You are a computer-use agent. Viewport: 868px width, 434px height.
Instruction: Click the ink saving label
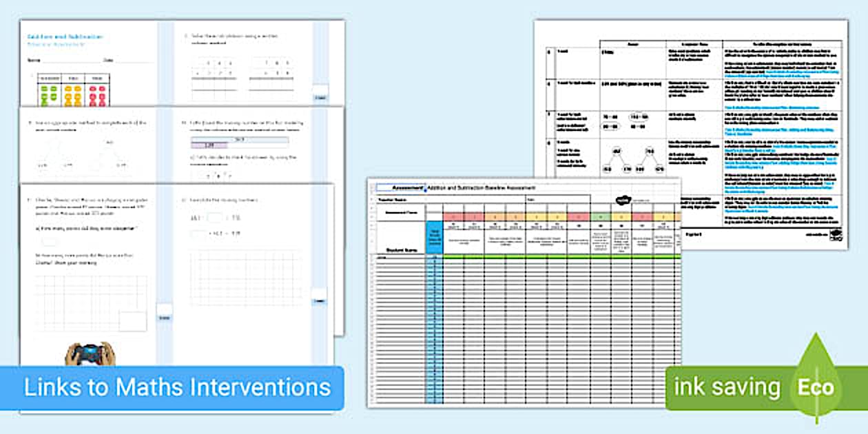[727, 387]
